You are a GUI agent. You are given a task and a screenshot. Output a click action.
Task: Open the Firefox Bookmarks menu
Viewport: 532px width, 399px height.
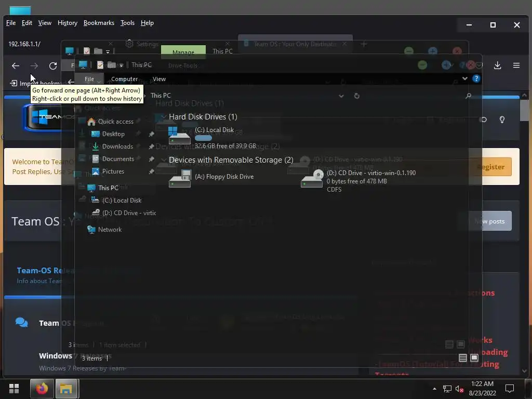[x=99, y=23]
